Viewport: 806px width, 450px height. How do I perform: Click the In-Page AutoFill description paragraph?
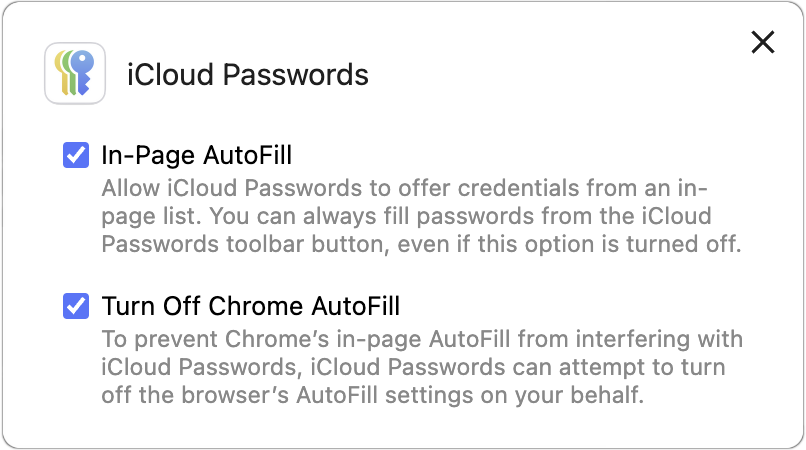[x=422, y=217]
